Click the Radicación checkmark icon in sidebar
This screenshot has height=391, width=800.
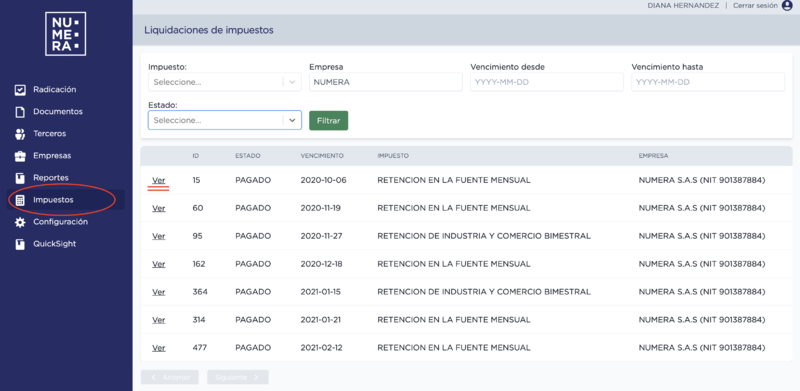pyautogui.click(x=20, y=90)
